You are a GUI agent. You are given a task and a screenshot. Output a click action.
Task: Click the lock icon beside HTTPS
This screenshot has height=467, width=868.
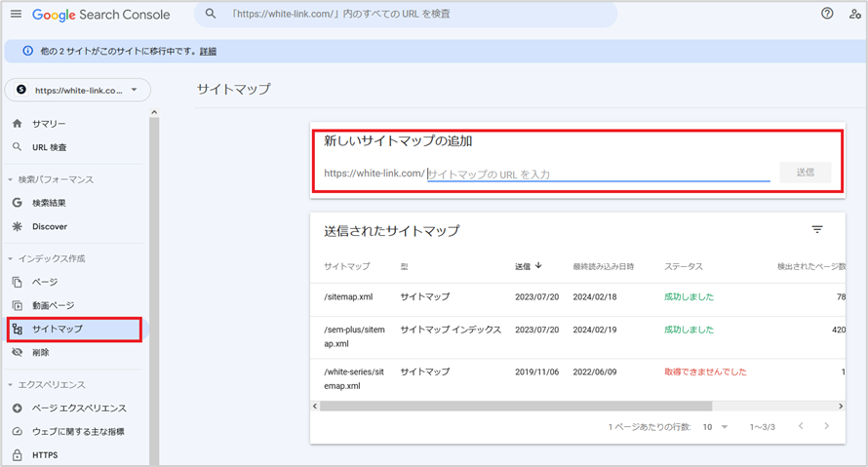18,455
